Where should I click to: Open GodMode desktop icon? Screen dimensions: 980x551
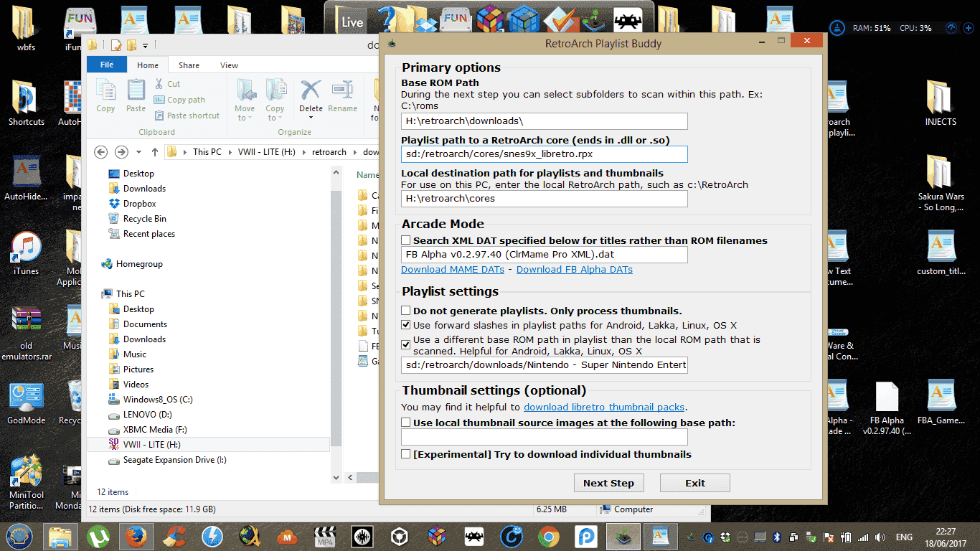pos(26,403)
